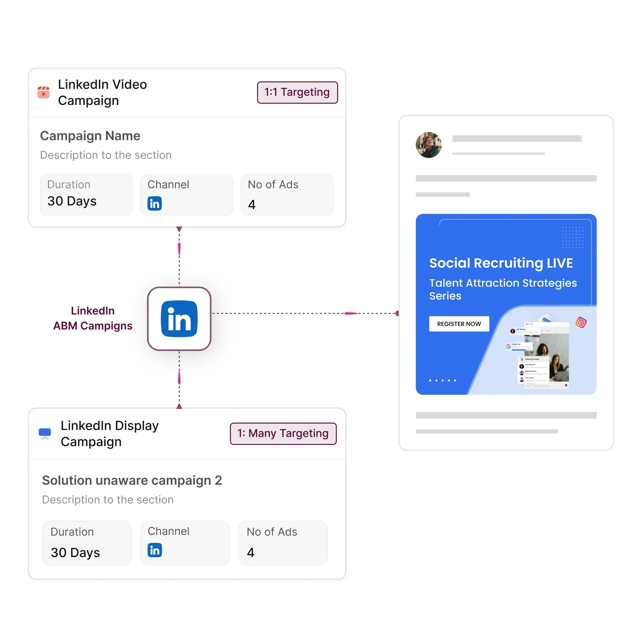Click the REGISTER NOW button

pos(459,324)
